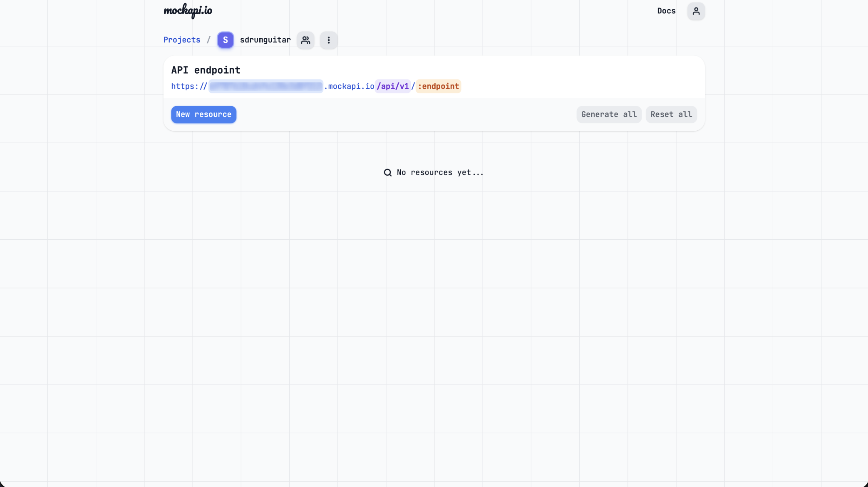Screen dimensions: 868x487
Task: Click the purple S project avatar
Action: tap(225, 40)
